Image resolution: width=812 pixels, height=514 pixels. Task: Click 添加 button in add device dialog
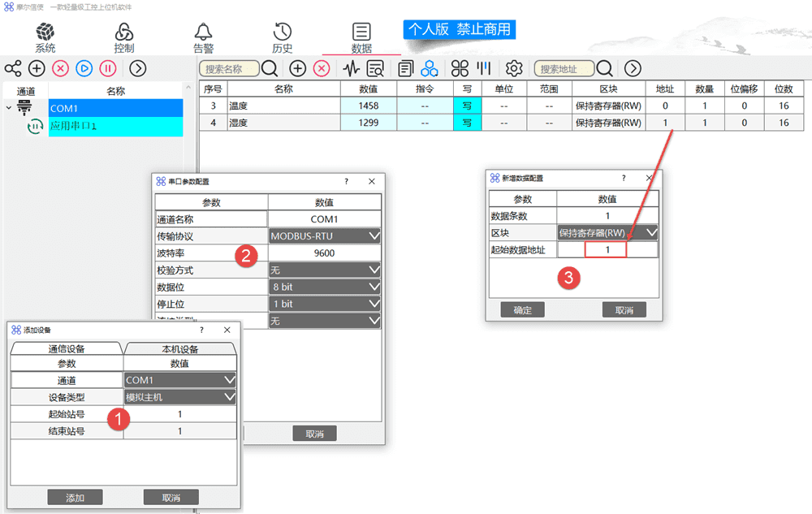pos(75,497)
